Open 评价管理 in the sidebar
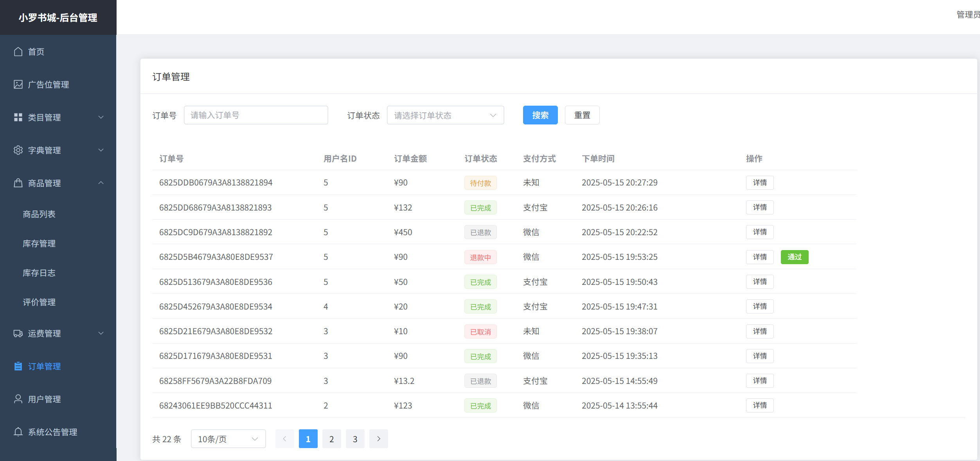The width and height of the screenshot is (980, 461). [x=39, y=302]
